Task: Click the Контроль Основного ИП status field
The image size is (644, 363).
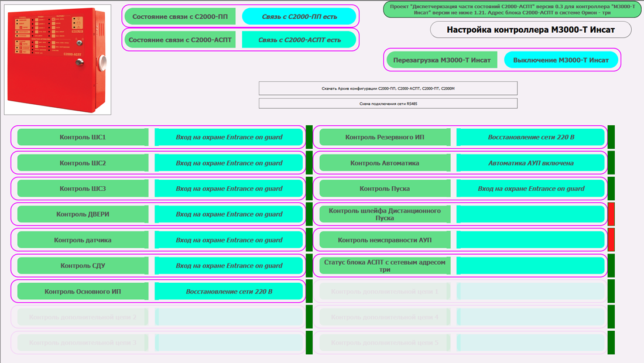Action: pyautogui.click(x=229, y=292)
